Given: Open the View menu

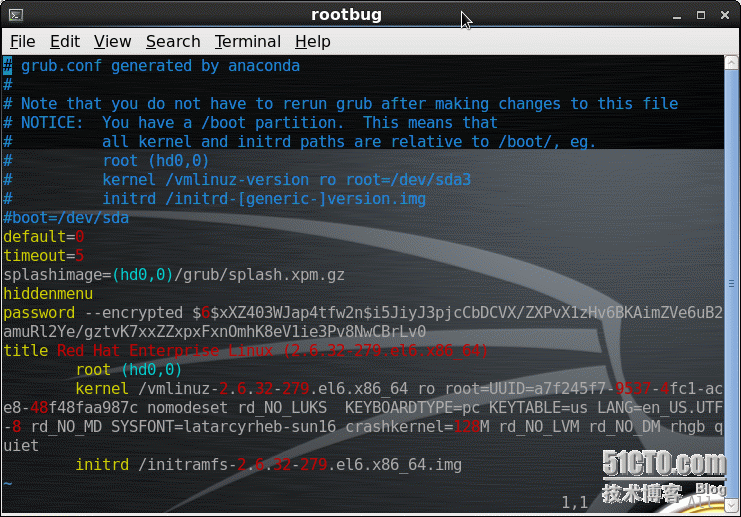Looking at the screenshot, I should tap(112, 41).
